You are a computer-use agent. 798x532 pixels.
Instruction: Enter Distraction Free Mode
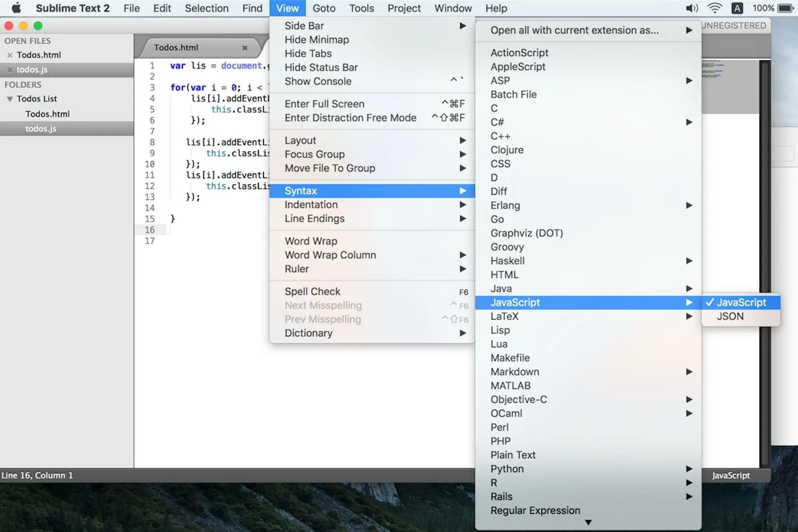pyautogui.click(x=372, y=118)
